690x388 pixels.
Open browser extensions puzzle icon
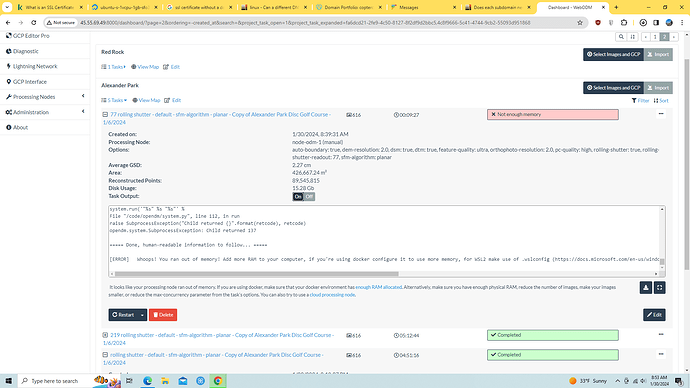tap(624, 22)
